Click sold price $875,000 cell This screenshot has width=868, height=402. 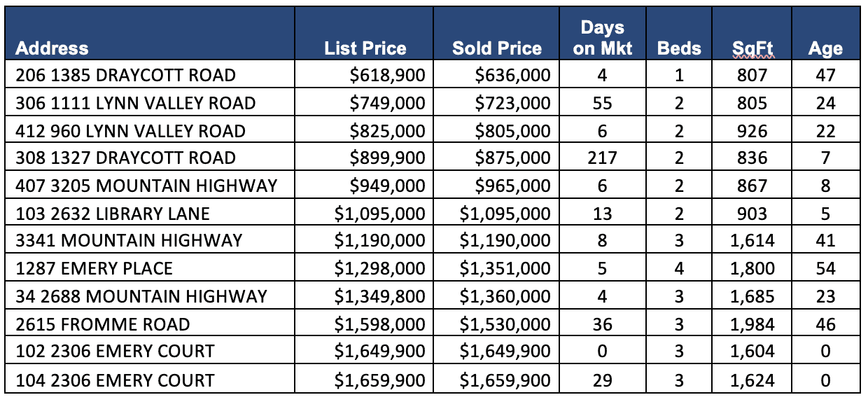pyautogui.click(x=513, y=158)
